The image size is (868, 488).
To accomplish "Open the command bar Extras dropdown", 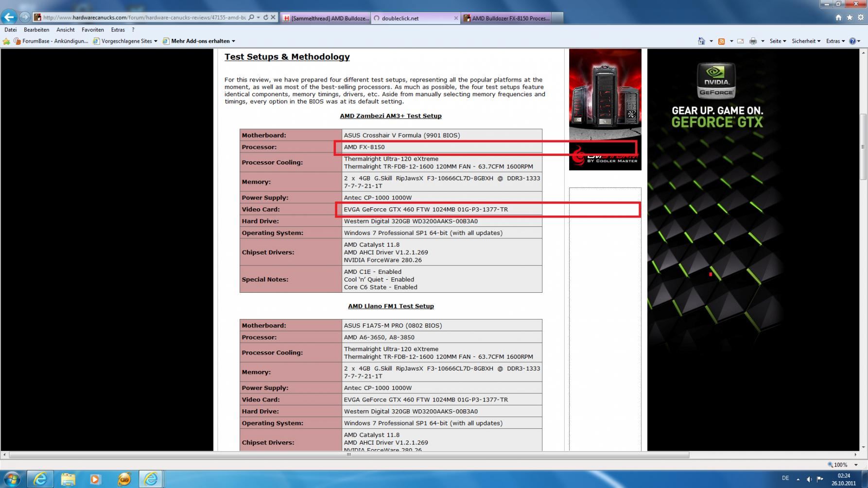I will coord(835,41).
